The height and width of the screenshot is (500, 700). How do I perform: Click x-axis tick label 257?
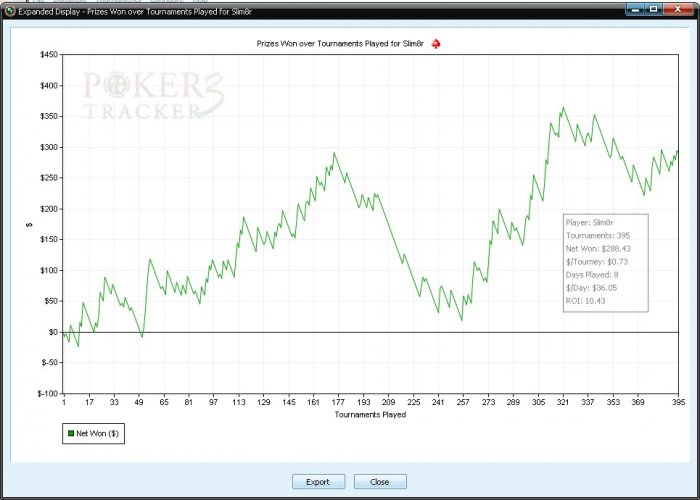(463, 402)
